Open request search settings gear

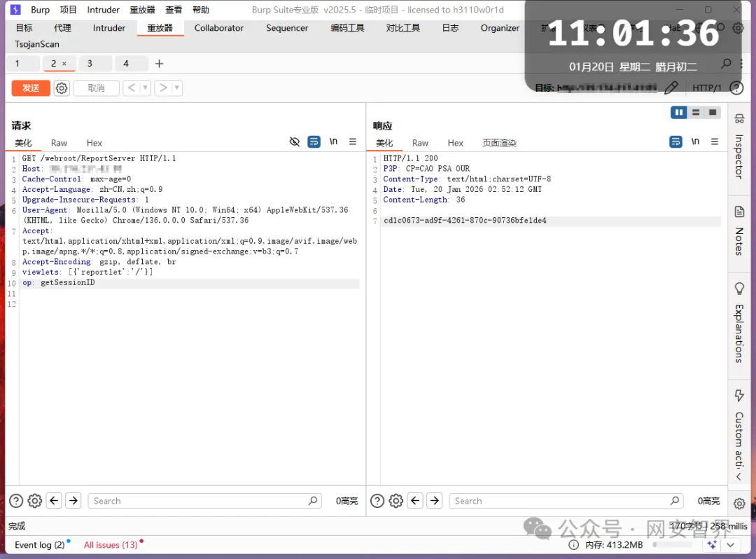pos(35,501)
